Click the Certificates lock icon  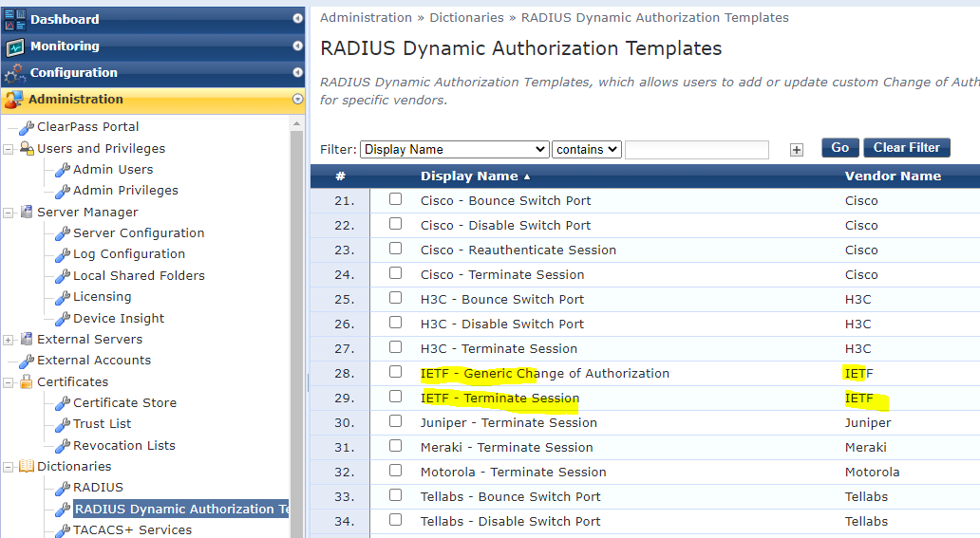pyautogui.click(x=27, y=381)
